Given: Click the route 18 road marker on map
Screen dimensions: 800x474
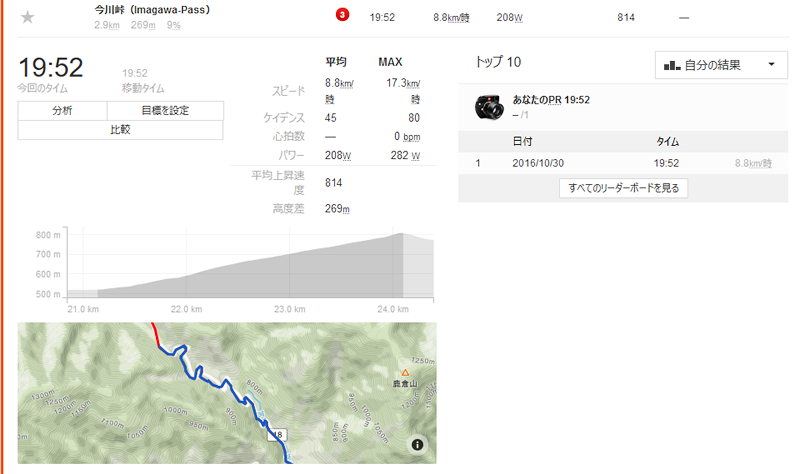Looking at the screenshot, I should pyautogui.click(x=277, y=435).
